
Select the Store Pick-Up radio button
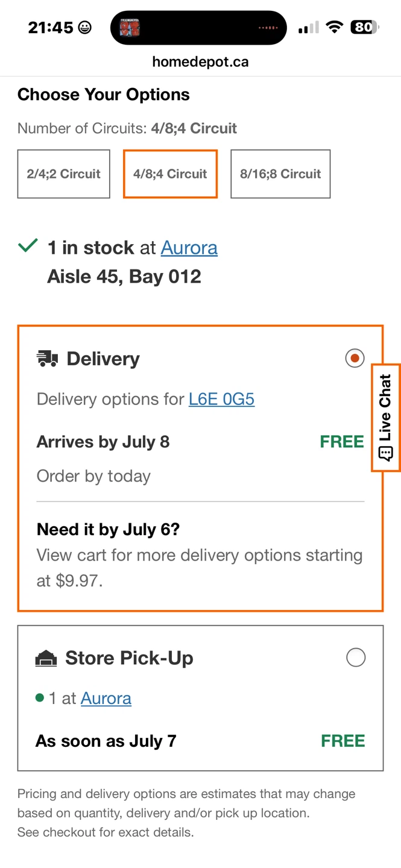[x=356, y=657]
